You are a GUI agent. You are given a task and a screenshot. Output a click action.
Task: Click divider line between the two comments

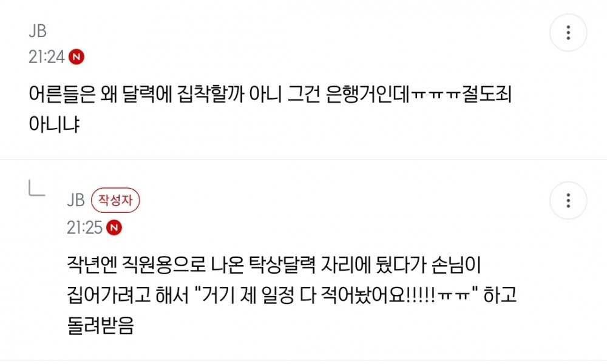(x=303, y=159)
